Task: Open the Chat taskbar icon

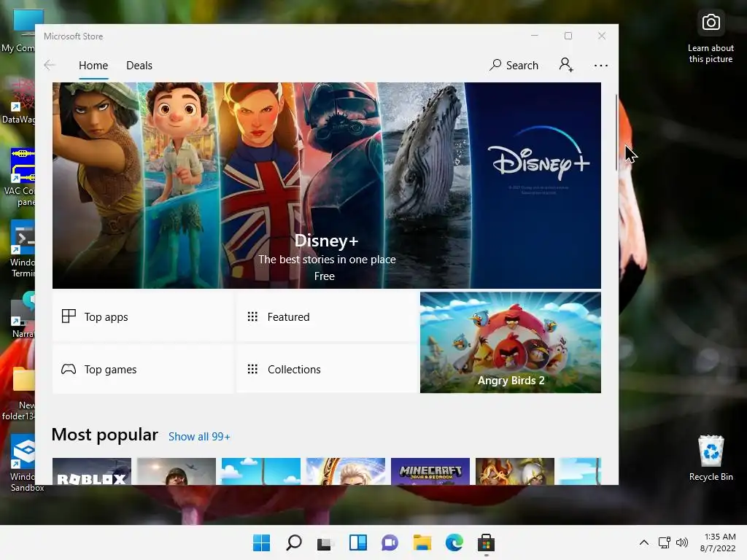Action: (390, 542)
